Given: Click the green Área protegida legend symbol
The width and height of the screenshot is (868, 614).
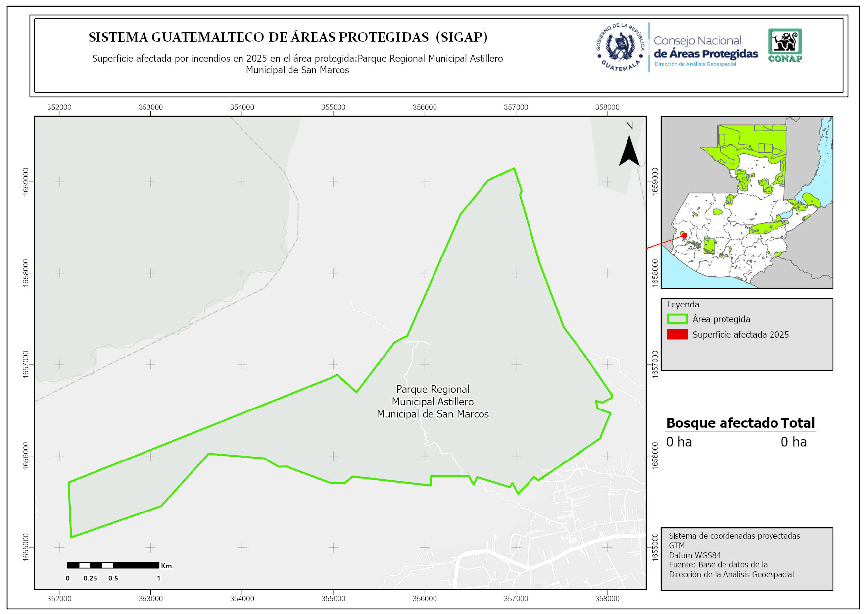Looking at the screenshot, I should [677, 319].
